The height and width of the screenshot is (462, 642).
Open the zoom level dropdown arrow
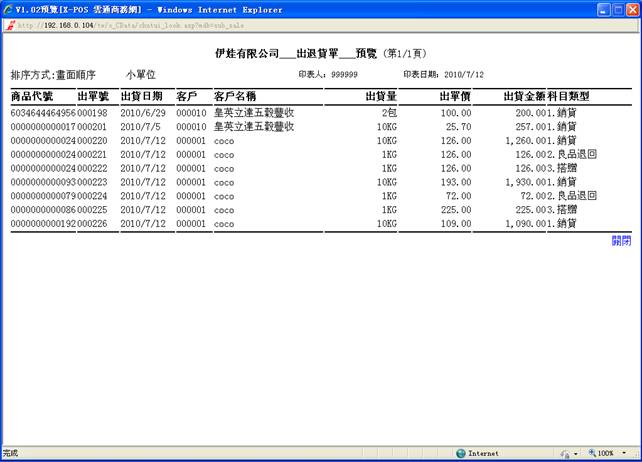(x=622, y=453)
